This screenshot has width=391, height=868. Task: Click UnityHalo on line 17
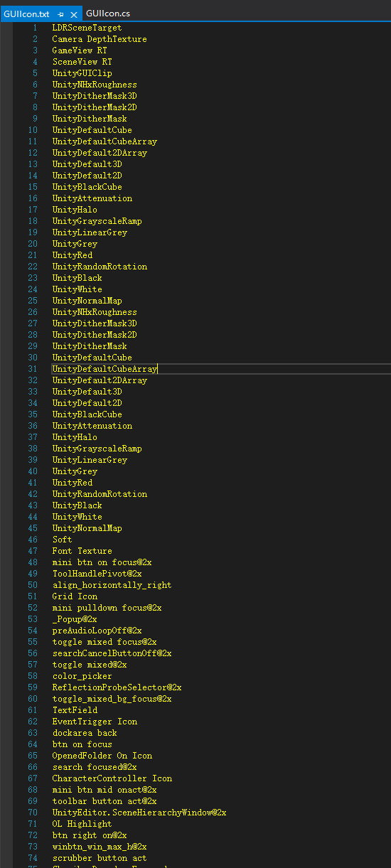coord(75,210)
